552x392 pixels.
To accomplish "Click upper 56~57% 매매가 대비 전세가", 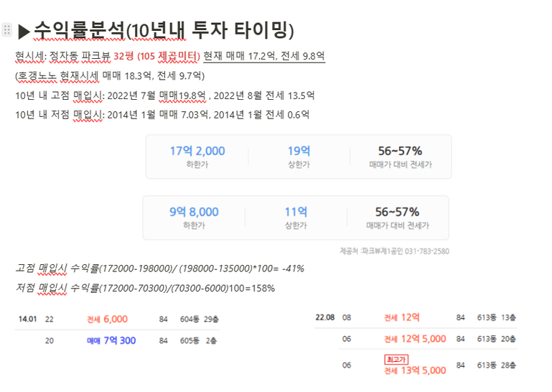I will tap(401, 156).
